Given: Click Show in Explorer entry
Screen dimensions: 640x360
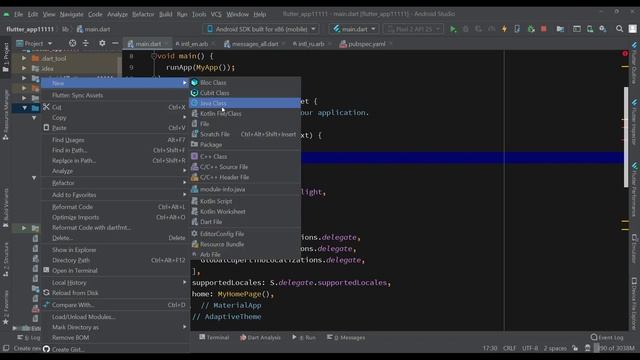Looking at the screenshot, I should click(115, 250).
